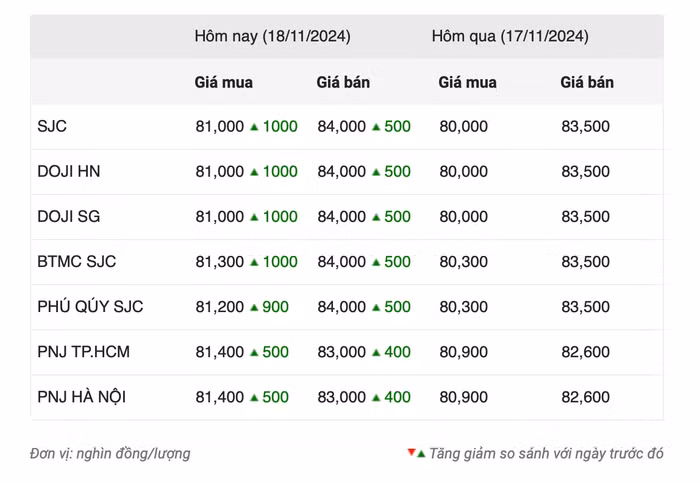Click yesterday's 82,600 selling price for PNJ TP.HCM

click(x=585, y=352)
